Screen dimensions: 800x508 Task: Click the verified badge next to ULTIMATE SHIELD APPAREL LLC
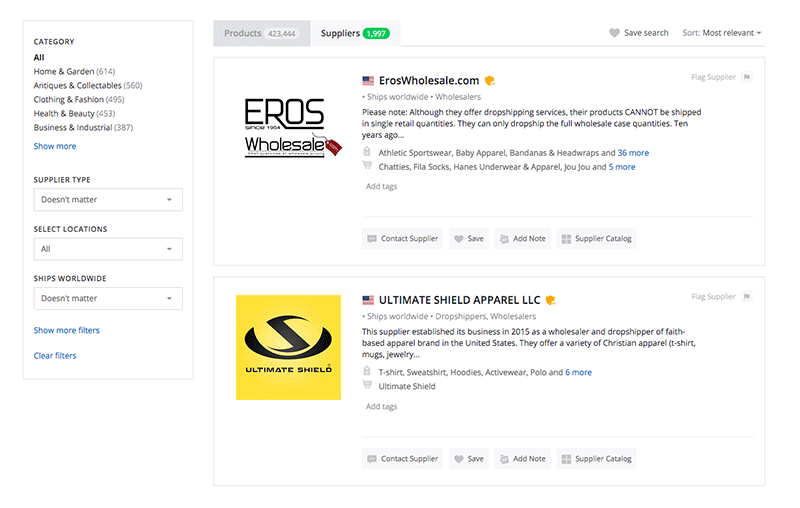pyautogui.click(x=550, y=300)
